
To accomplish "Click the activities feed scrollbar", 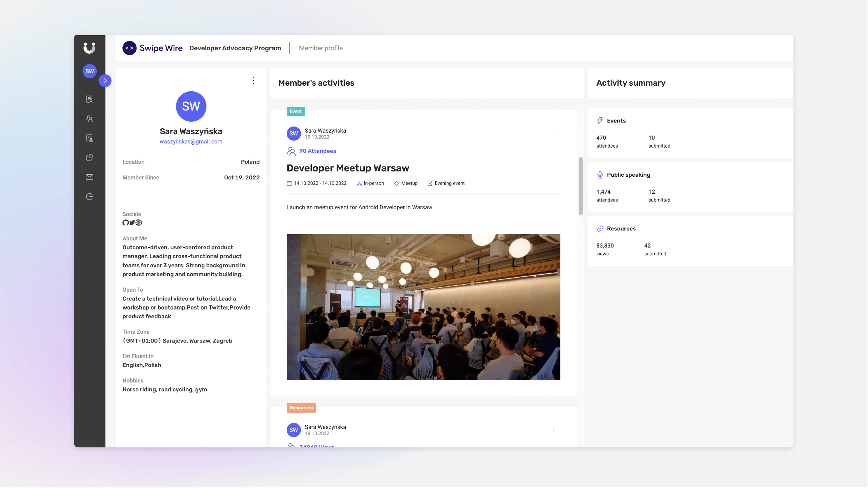I will 580,185.
